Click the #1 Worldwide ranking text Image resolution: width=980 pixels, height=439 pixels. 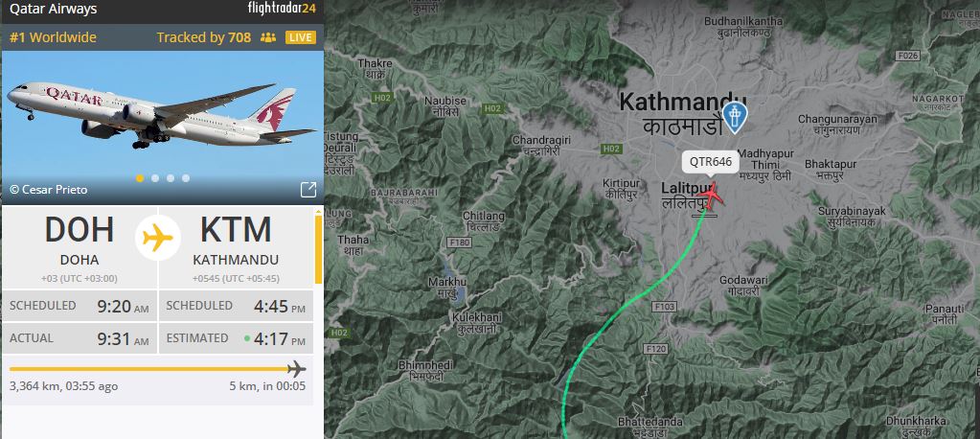coord(53,37)
